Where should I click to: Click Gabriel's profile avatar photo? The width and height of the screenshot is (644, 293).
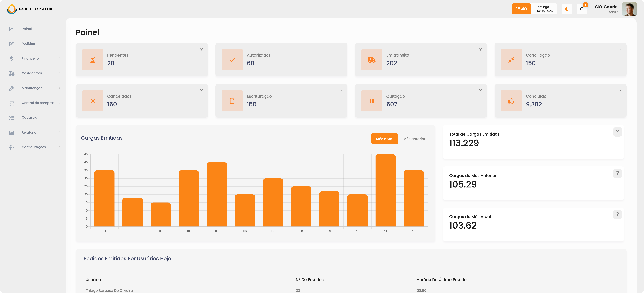click(629, 9)
